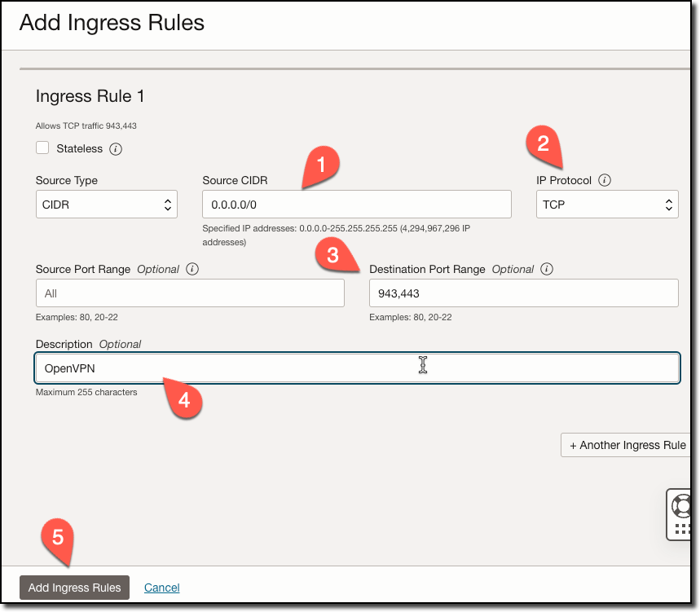Click the grid dots icon below the lifebuoy

coord(685,530)
